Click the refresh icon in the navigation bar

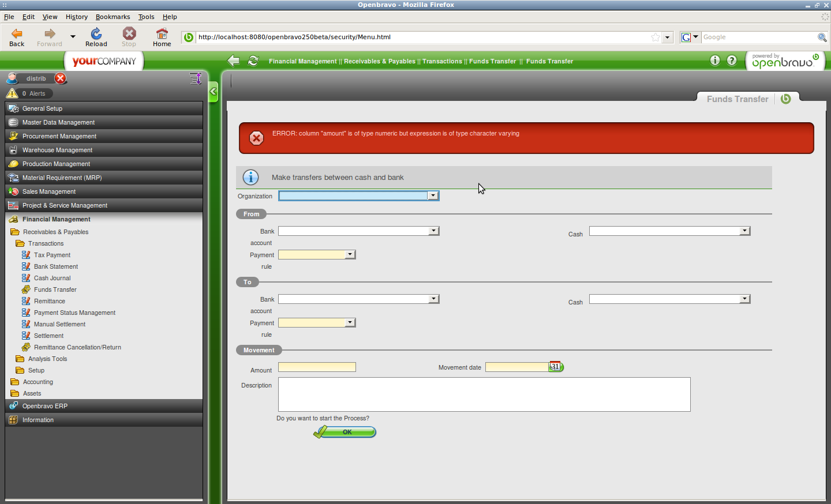point(253,61)
